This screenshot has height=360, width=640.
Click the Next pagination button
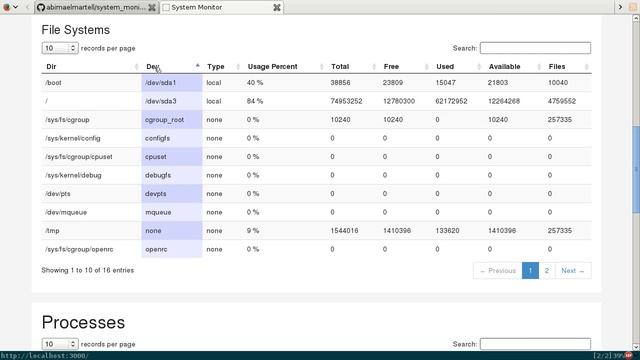coord(573,271)
